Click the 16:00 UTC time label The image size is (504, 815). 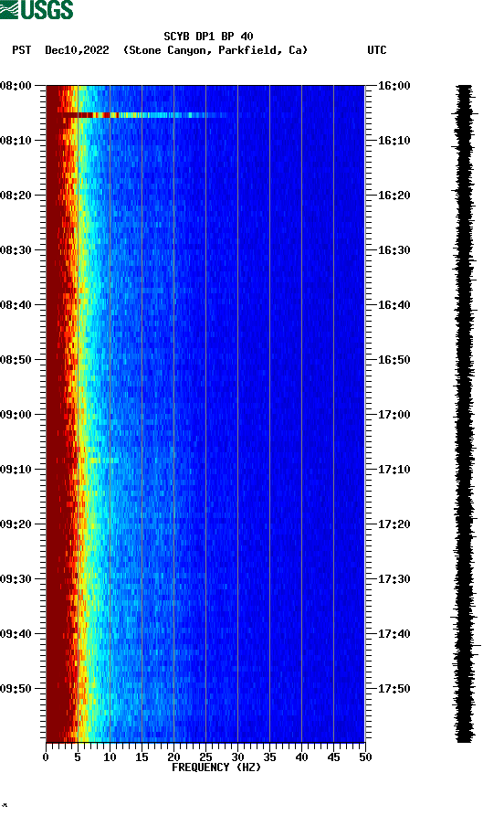point(394,86)
